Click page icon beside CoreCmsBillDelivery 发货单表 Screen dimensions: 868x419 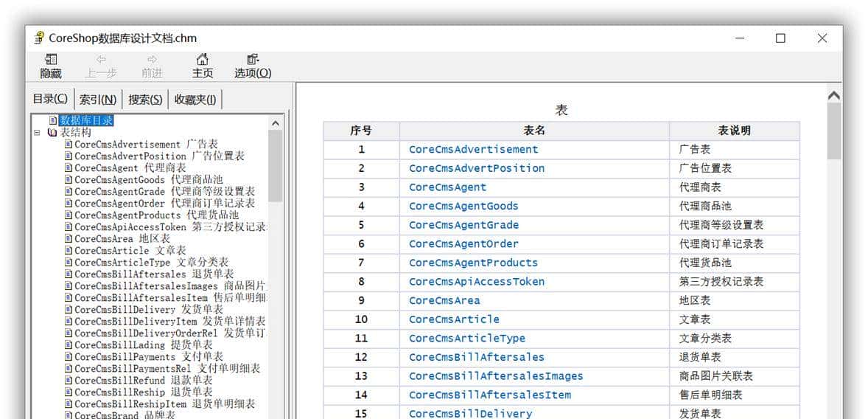pos(69,309)
